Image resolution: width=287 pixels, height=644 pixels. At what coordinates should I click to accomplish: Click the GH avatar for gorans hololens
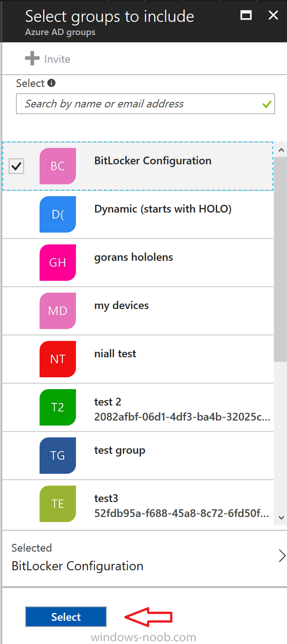pyautogui.click(x=58, y=263)
